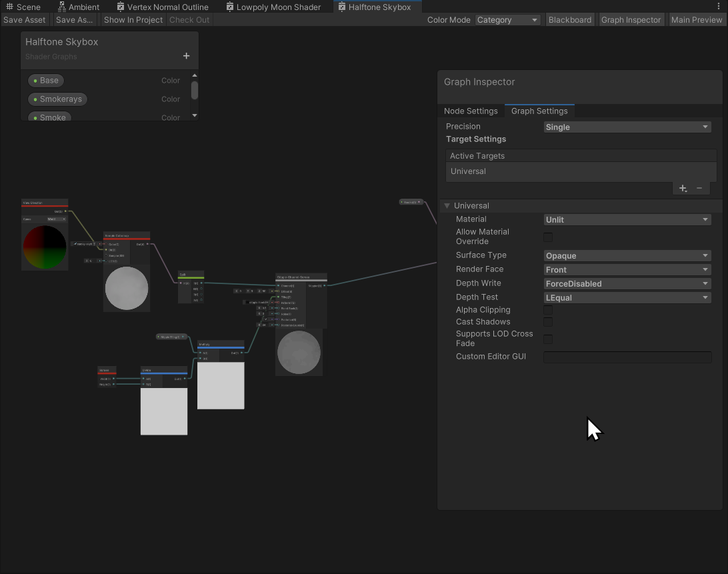Switch to the Vertex Normal Outline tab
Image resolution: width=728 pixels, height=574 pixels.
point(167,7)
